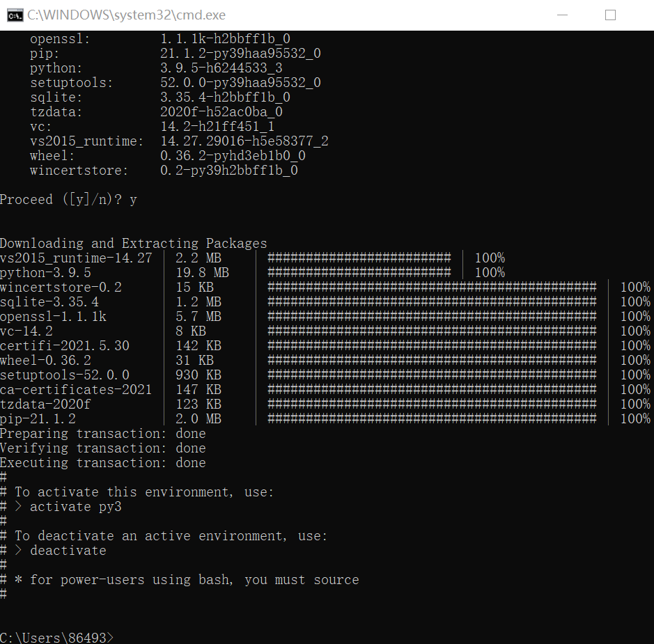Click the python-3.9.5 download row name
654x644 pixels.
pyautogui.click(x=45, y=272)
